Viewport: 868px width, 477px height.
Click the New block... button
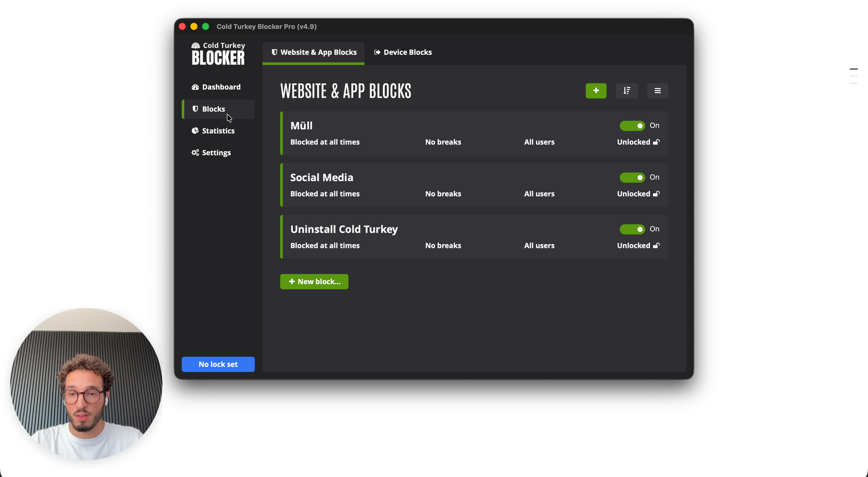(314, 282)
